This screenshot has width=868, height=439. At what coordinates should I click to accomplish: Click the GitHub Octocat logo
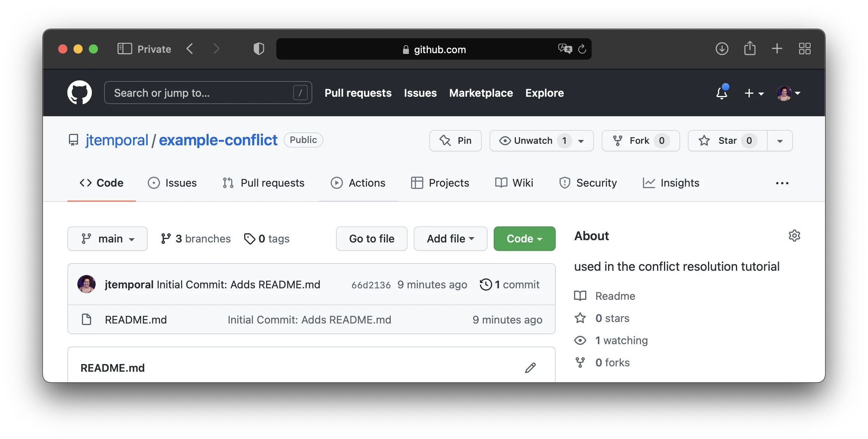80,93
